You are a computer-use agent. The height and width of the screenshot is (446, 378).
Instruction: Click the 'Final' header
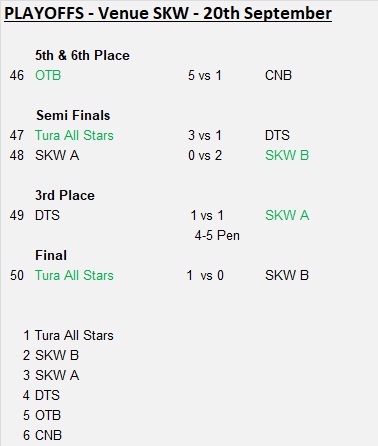pyautogui.click(x=51, y=255)
